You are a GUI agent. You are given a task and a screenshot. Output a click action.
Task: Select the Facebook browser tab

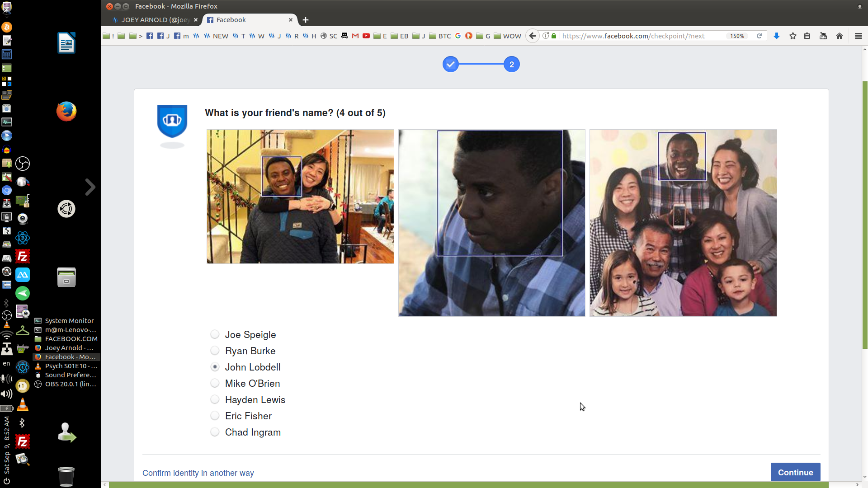(250, 20)
